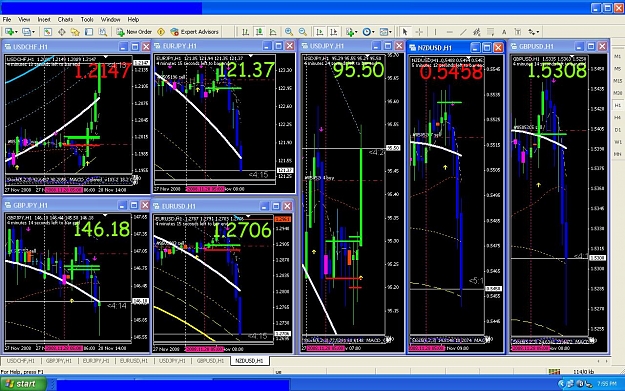The height and width of the screenshot is (391, 625).
Task: Switch chart to candlesticks style
Action: pyautogui.click(x=259, y=32)
